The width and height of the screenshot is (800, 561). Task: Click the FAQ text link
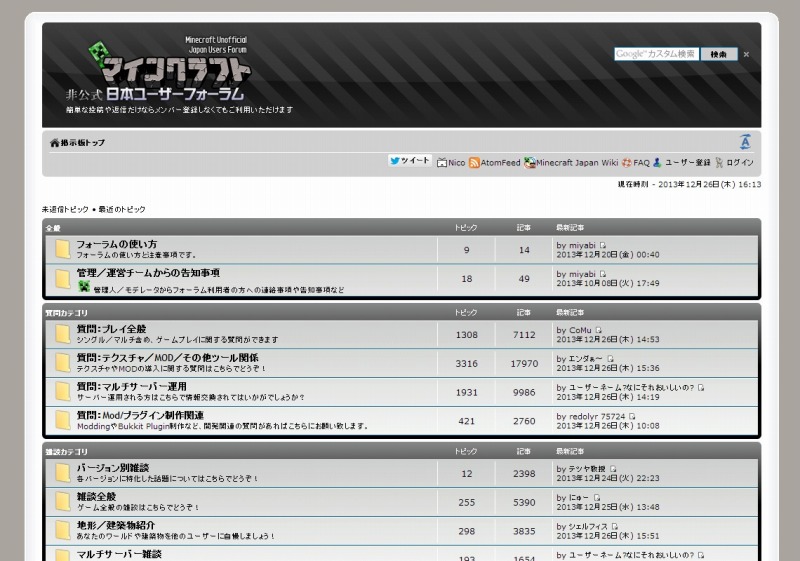[x=641, y=163]
